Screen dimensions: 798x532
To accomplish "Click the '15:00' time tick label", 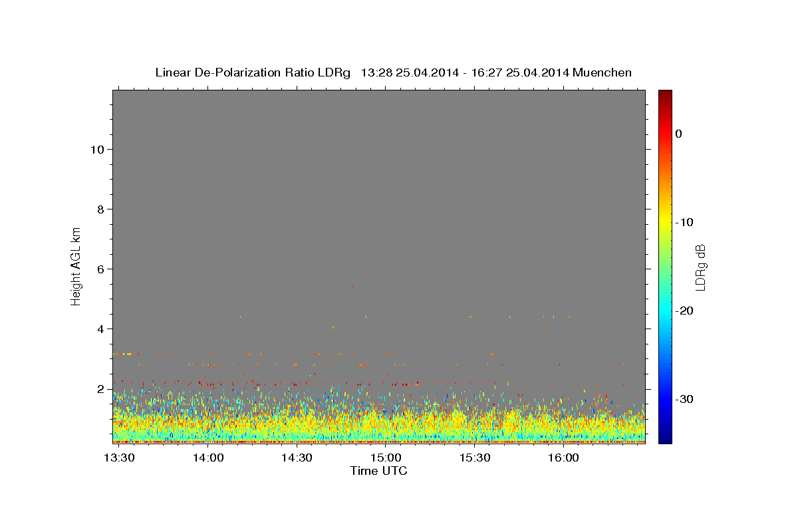I will [386, 458].
